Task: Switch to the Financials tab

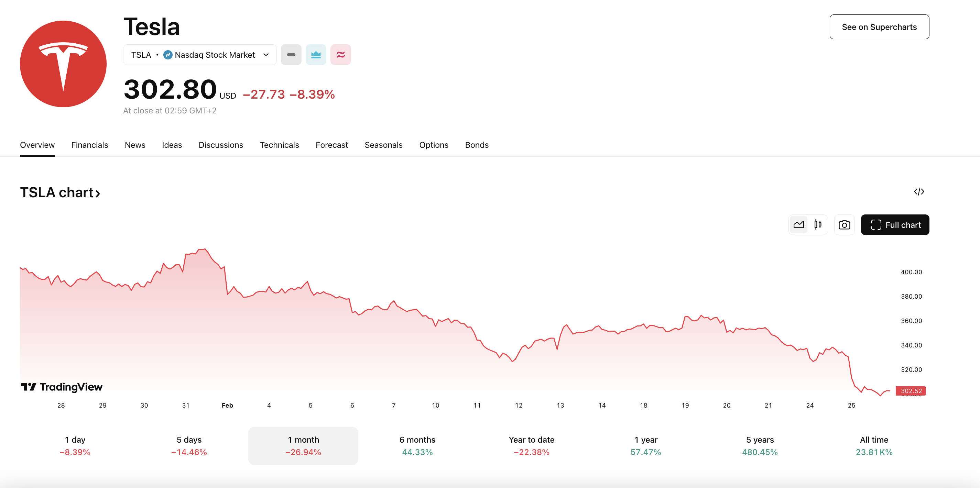Action: [x=90, y=145]
